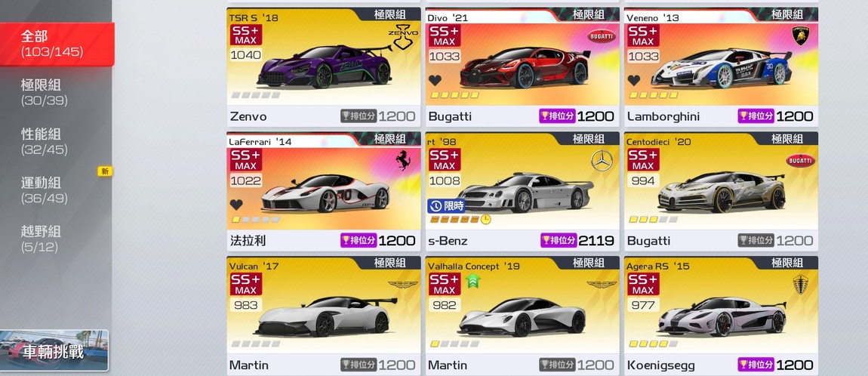Click the star rating on Centodieci '20
This screenshot has width=868, height=376.
(653, 219)
